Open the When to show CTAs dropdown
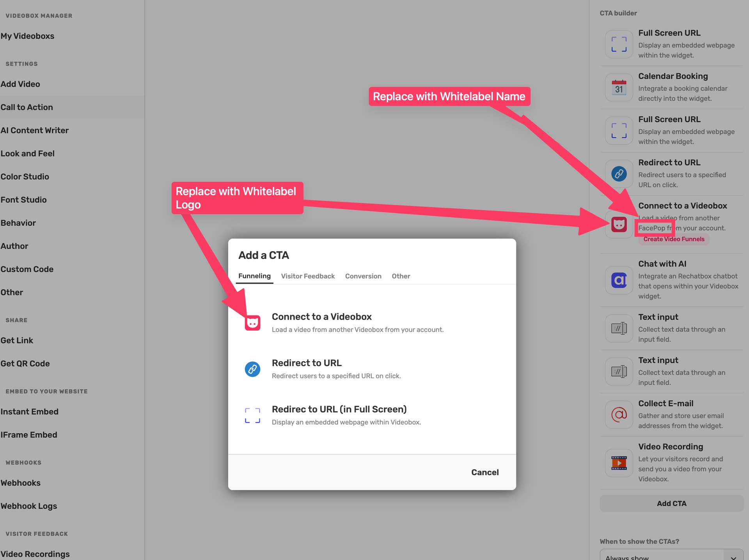 (x=671, y=555)
